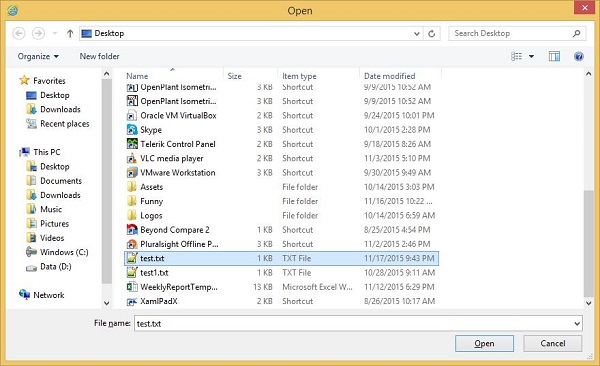Click the search magnifier icon
The height and width of the screenshot is (366, 600).
(576, 34)
